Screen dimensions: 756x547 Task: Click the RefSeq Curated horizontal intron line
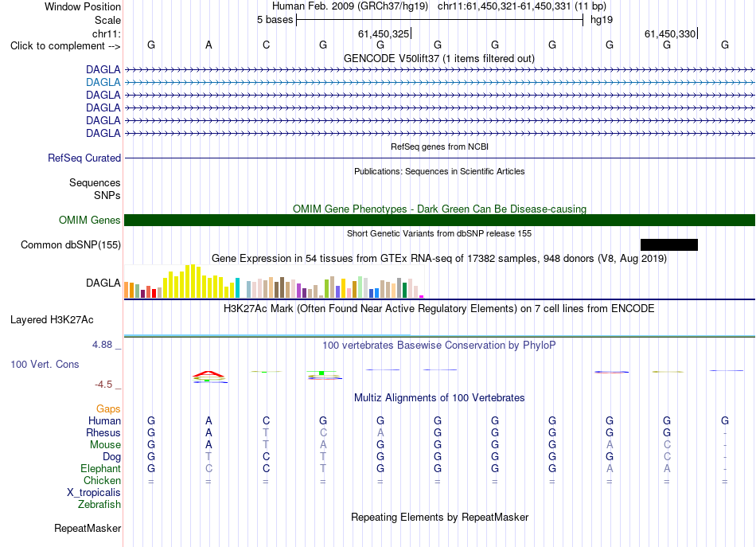pyautogui.click(x=439, y=158)
